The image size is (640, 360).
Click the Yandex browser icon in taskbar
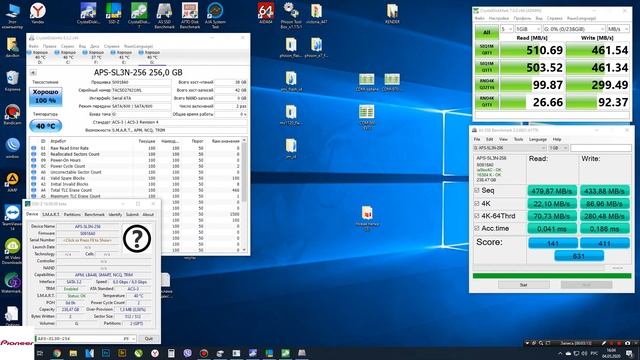155,353
